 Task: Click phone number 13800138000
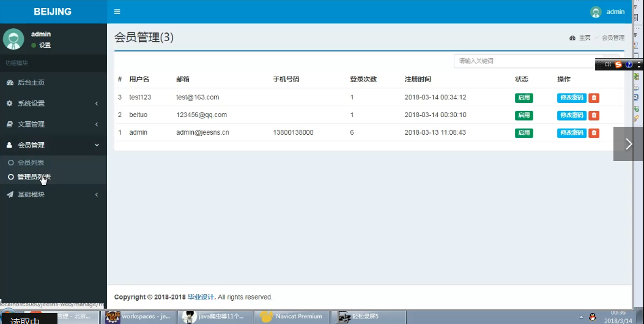[293, 132]
